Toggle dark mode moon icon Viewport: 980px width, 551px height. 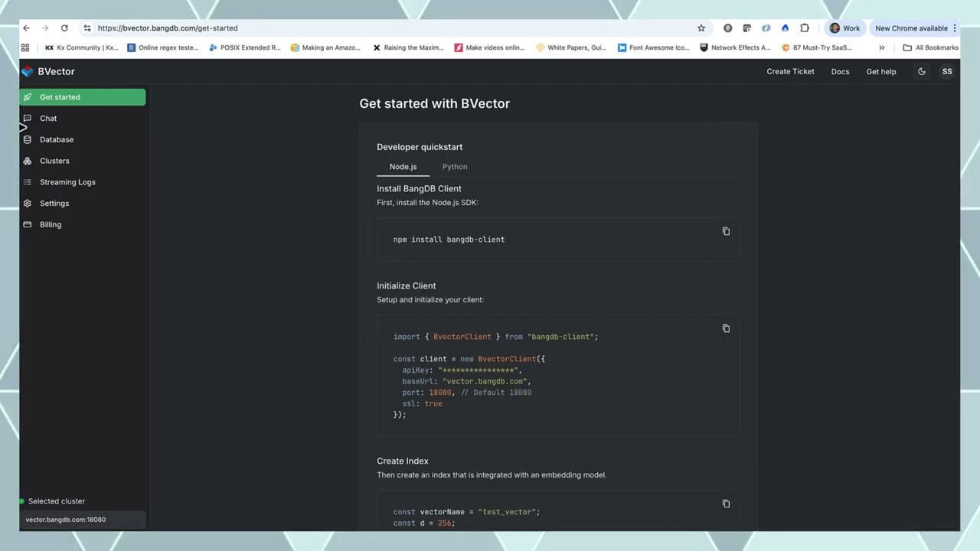click(x=922, y=71)
